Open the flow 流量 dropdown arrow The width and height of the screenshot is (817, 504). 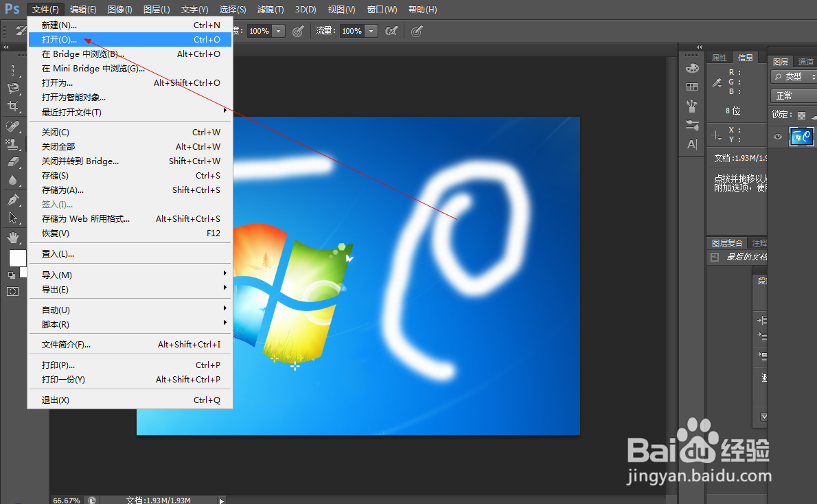pos(371,32)
